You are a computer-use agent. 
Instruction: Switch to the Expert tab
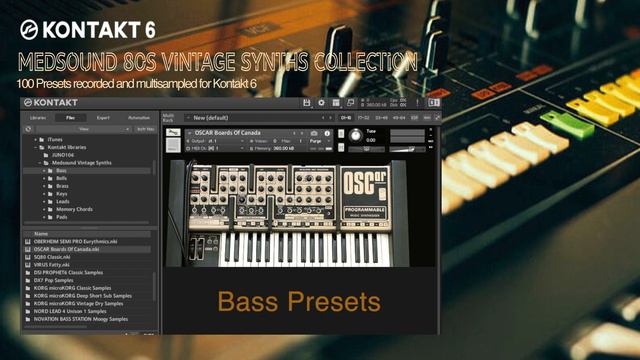(103, 118)
